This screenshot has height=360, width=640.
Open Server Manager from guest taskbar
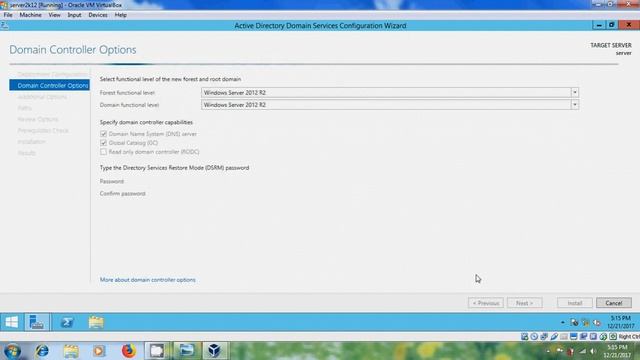pyautogui.click(x=37, y=322)
